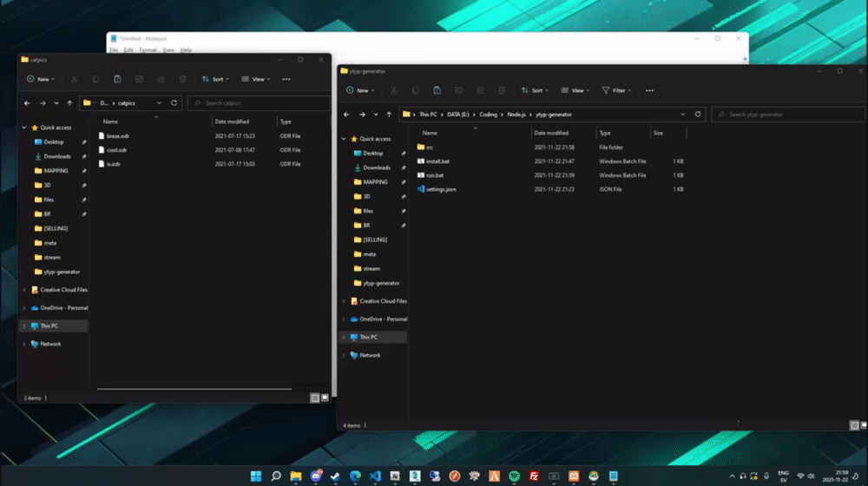Click Cut icon in ytyp-generator window toolbar

pyautogui.click(x=393, y=90)
